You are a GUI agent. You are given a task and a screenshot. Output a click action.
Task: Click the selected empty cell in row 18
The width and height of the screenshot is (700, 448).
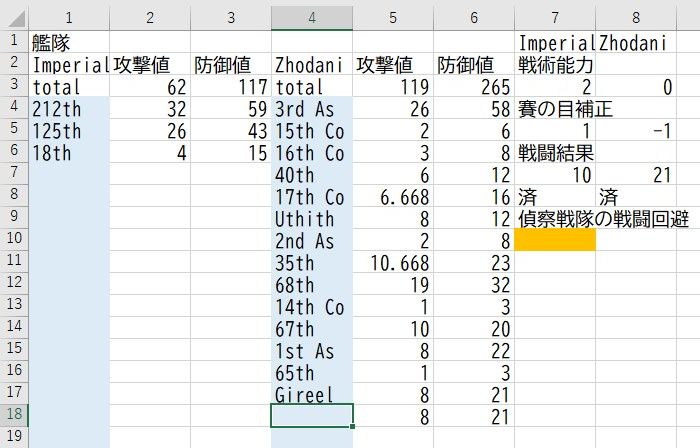(x=312, y=415)
